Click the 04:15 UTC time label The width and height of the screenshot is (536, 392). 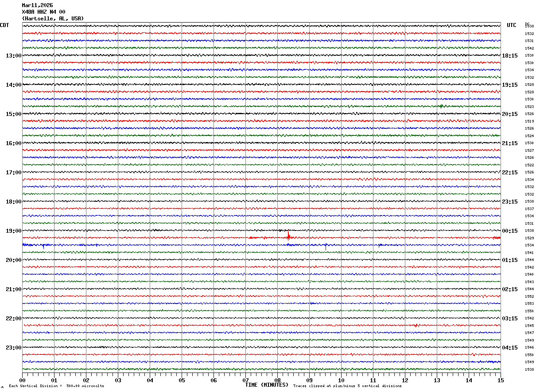click(509, 348)
